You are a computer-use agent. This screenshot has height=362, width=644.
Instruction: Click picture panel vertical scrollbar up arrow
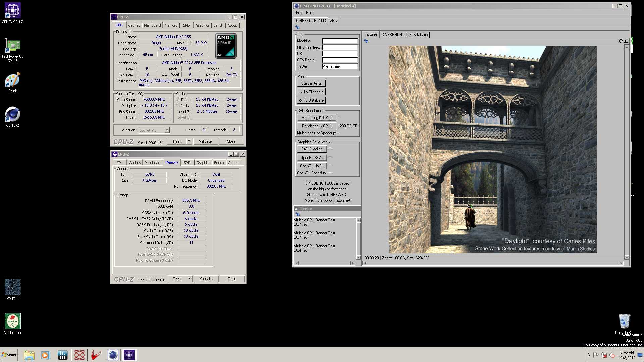click(x=626, y=47)
